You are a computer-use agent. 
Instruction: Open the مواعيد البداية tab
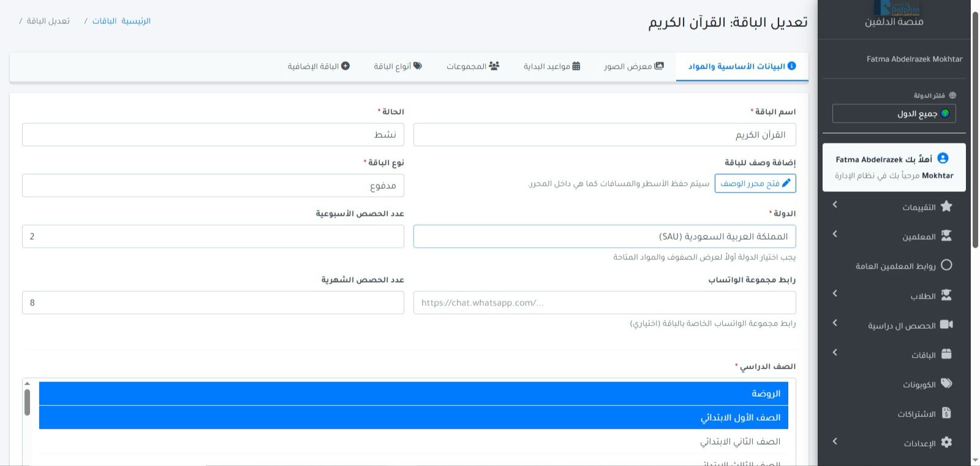point(551,66)
